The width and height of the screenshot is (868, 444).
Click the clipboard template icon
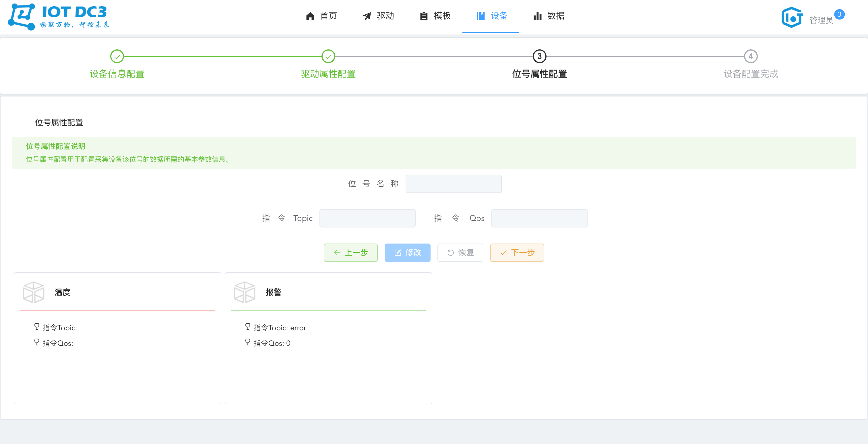424,16
